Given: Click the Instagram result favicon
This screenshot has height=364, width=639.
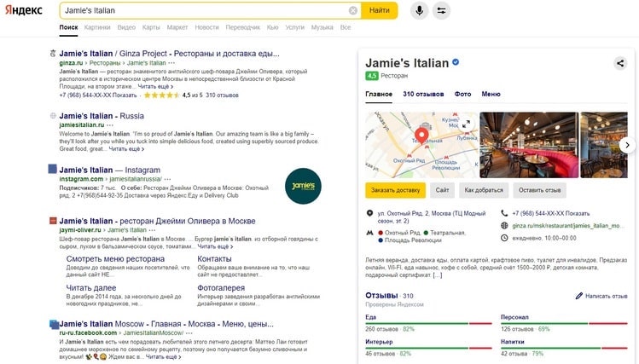Looking at the screenshot, I should (53, 169).
